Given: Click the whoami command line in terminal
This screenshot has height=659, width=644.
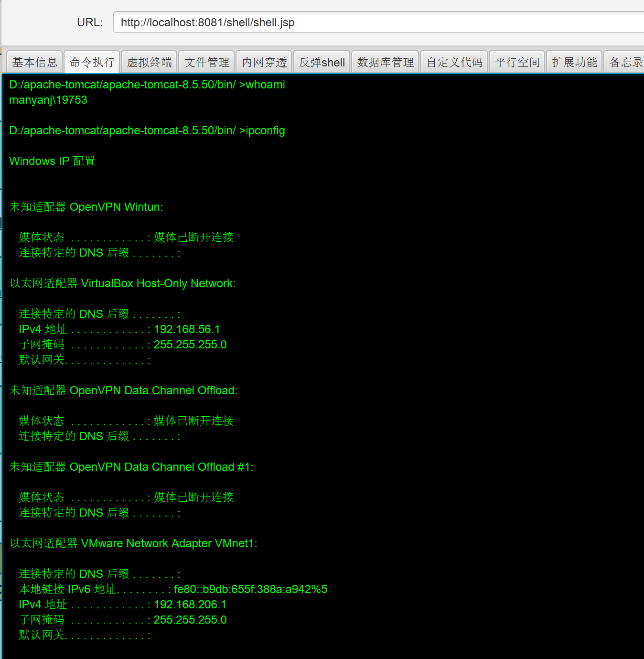Looking at the screenshot, I should (x=147, y=85).
